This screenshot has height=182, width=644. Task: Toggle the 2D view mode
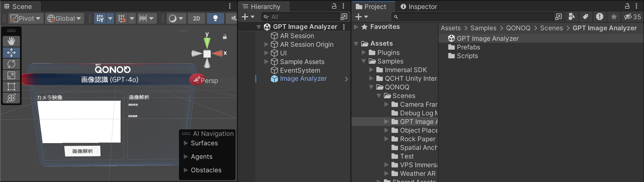click(x=197, y=18)
